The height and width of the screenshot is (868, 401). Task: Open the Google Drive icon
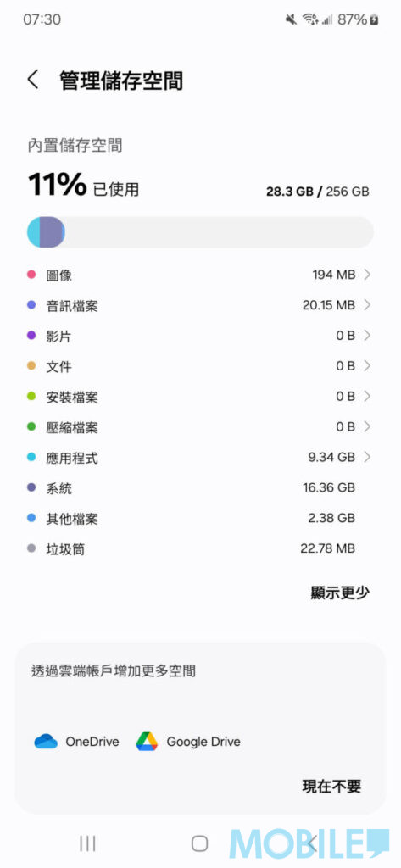pos(147,741)
